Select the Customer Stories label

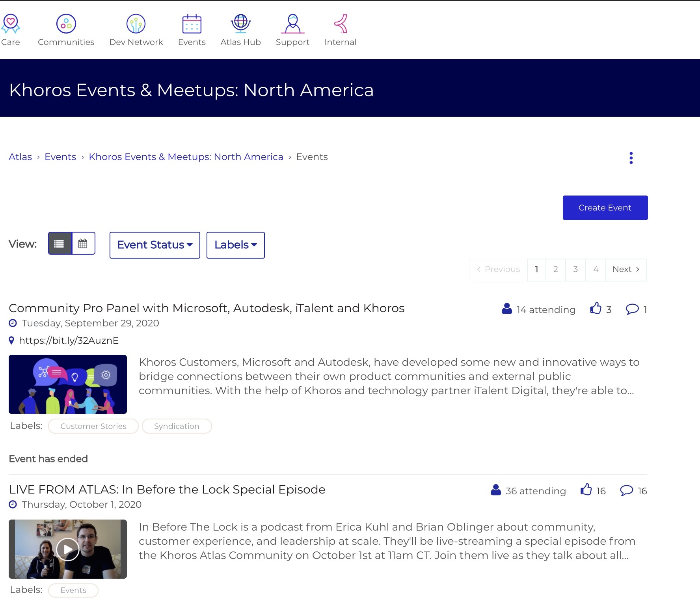pyautogui.click(x=93, y=426)
